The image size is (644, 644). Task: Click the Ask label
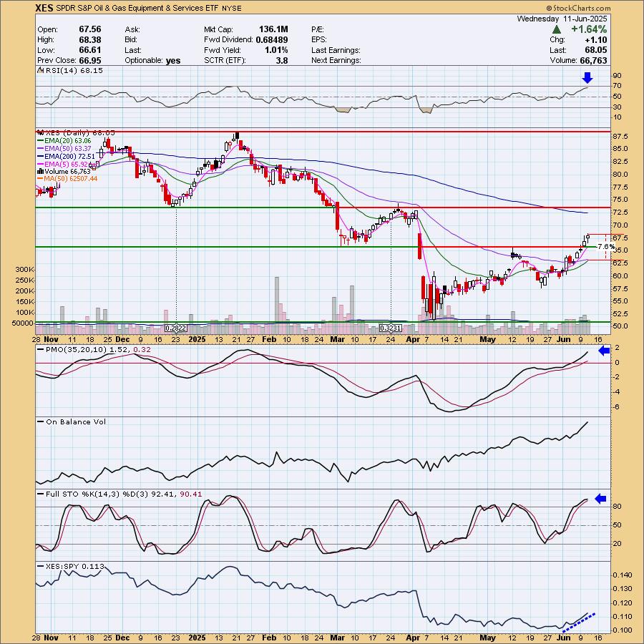coord(132,29)
